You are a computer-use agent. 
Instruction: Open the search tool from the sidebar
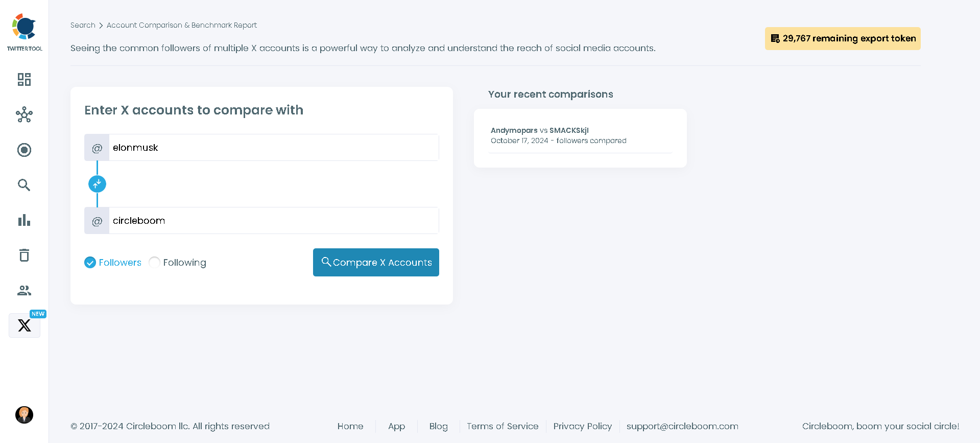point(23,185)
